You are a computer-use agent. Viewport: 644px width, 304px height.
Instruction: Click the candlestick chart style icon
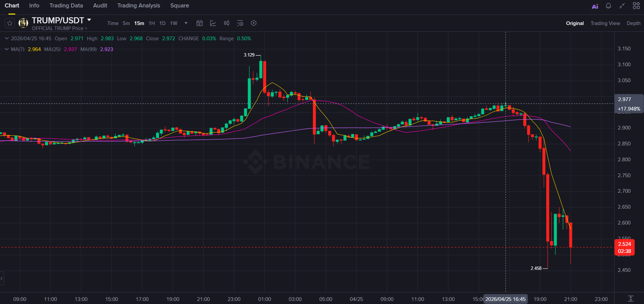click(227, 23)
